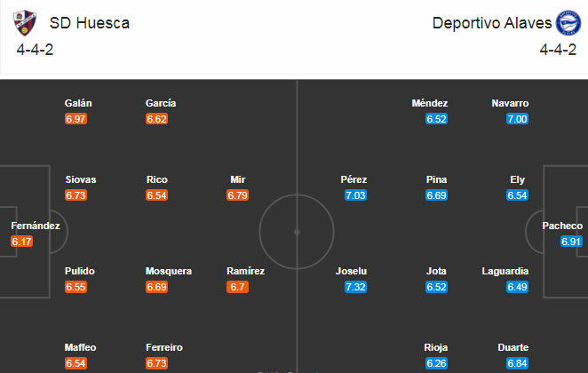The image size is (588, 373).
Task: Click Duarte's 6.84 rating badge
Action: point(517,363)
